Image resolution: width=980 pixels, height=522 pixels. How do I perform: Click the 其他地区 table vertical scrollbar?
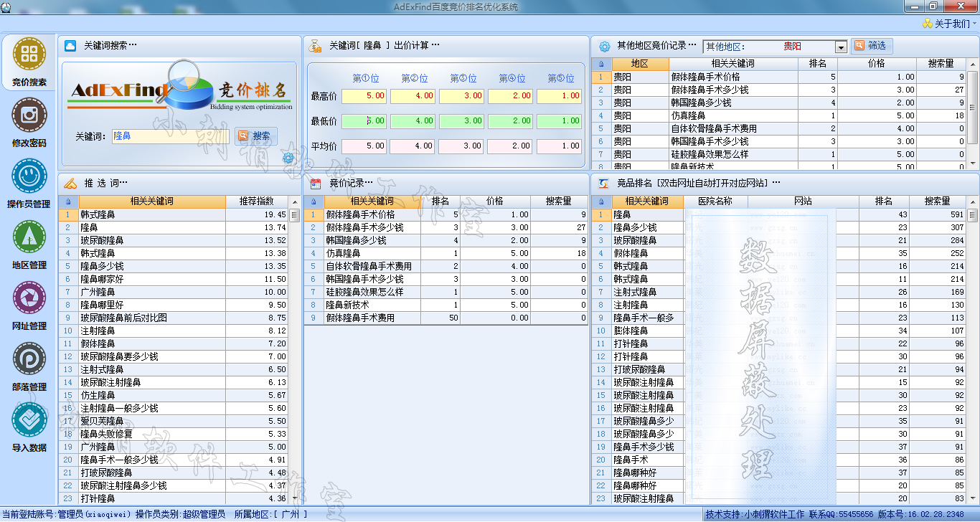[x=973, y=113]
